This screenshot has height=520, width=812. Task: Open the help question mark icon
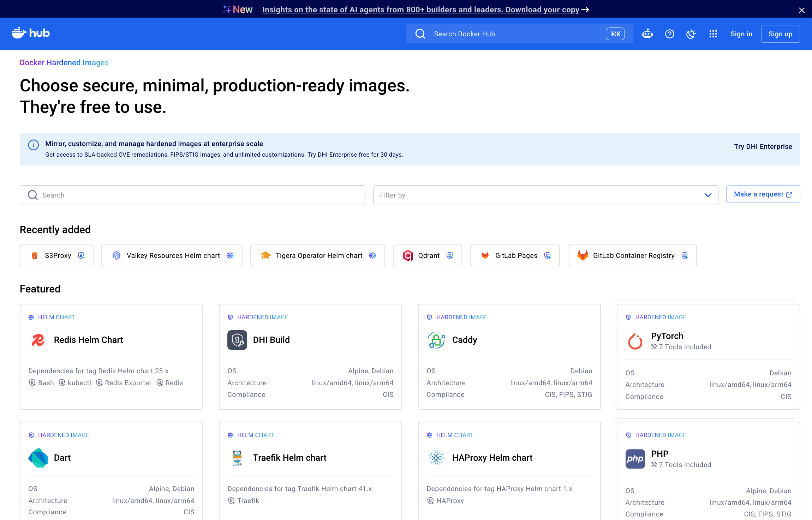[x=670, y=34]
